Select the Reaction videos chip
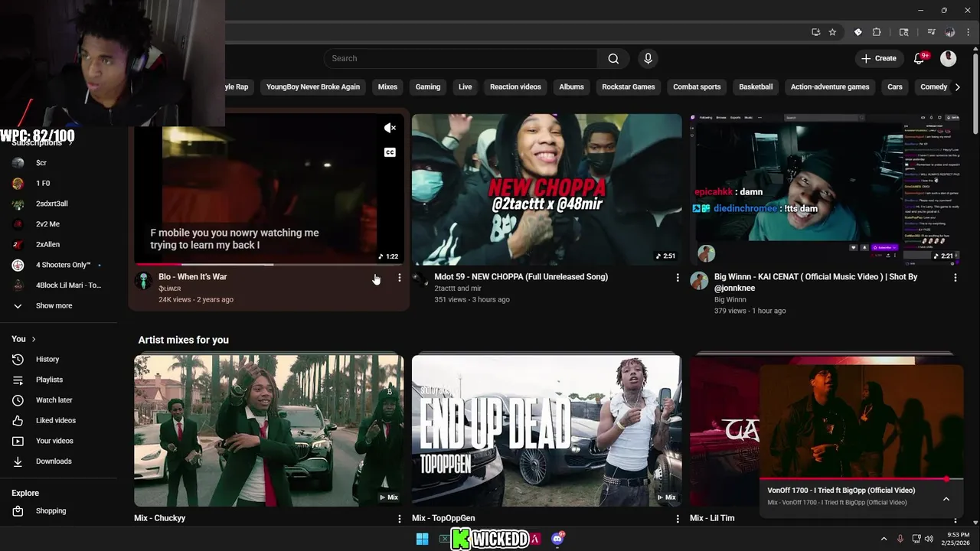The width and height of the screenshot is (980, 551). click(x=515, y=87)
